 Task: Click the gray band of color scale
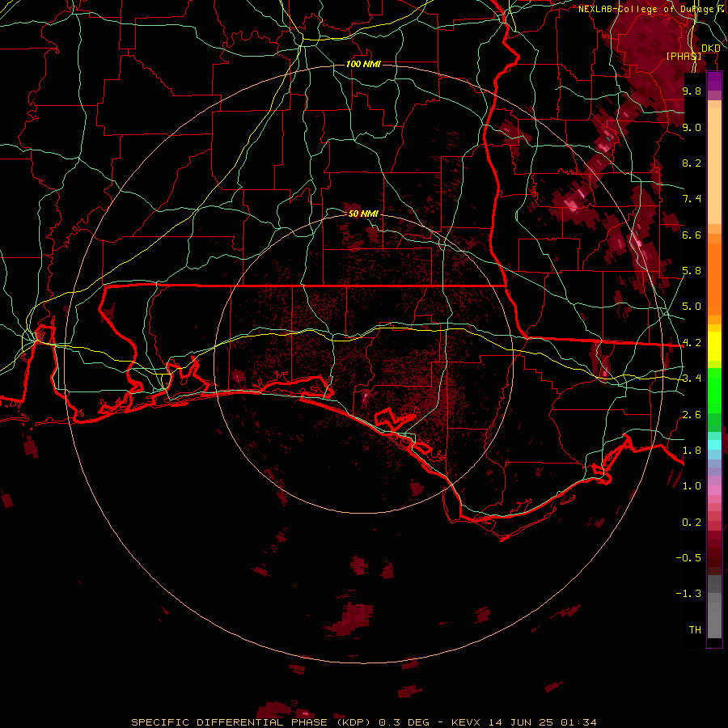click(x=714, y=607)
